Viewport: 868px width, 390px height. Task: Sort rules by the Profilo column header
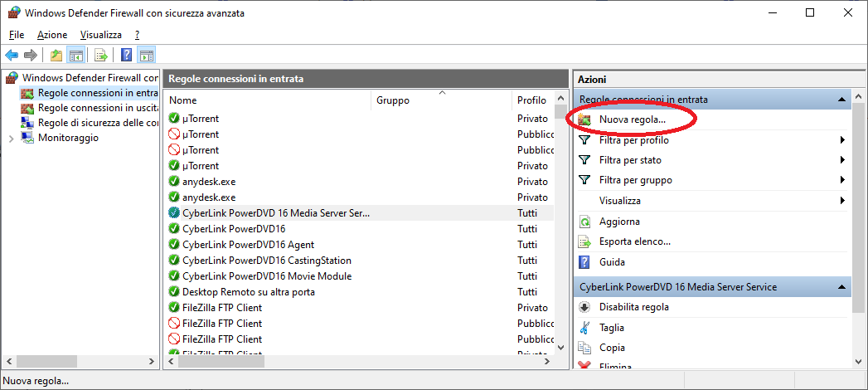click(x=532, y=100)
